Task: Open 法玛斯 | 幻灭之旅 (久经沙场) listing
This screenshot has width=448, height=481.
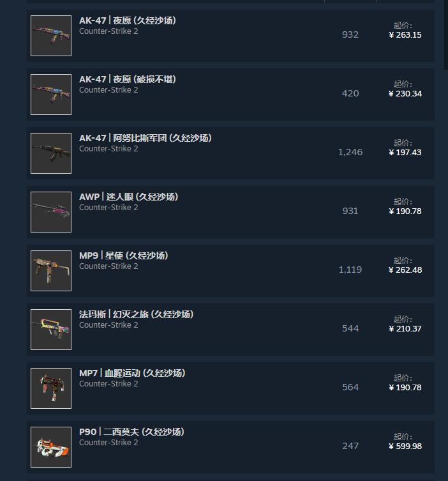Action: [x=137, y=314]
